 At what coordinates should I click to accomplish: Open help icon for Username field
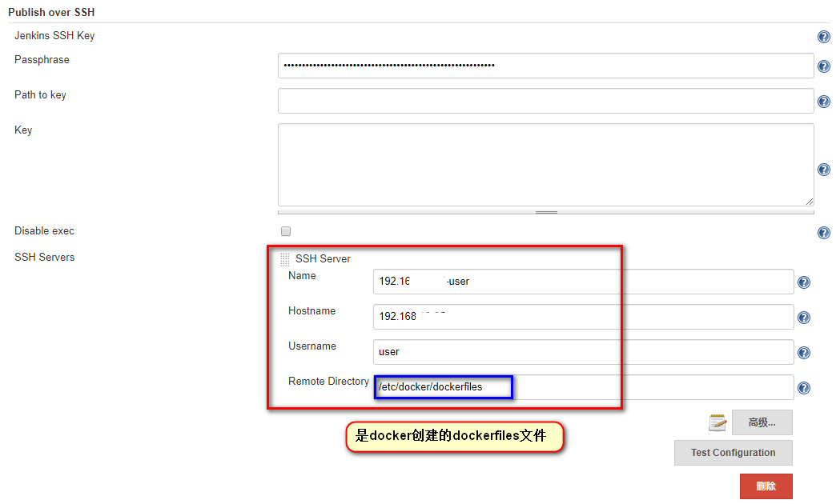pyautogui.click(x=804, y=353)
